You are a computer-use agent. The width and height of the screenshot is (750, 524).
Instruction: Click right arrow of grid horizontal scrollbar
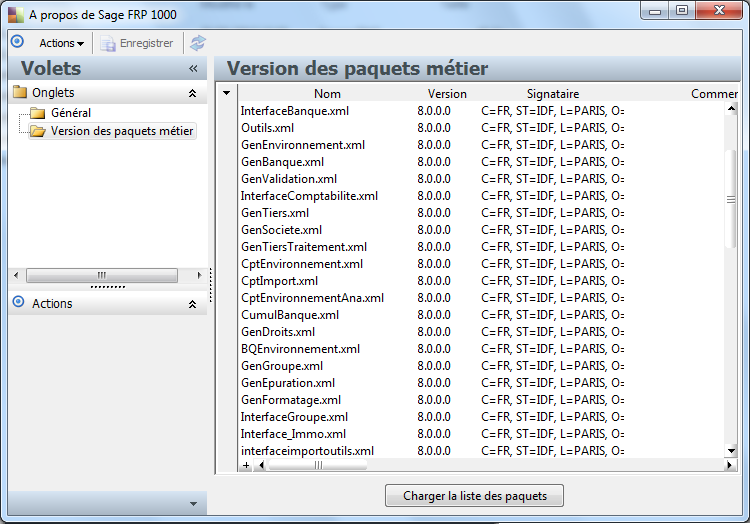(x=729, y=465)
